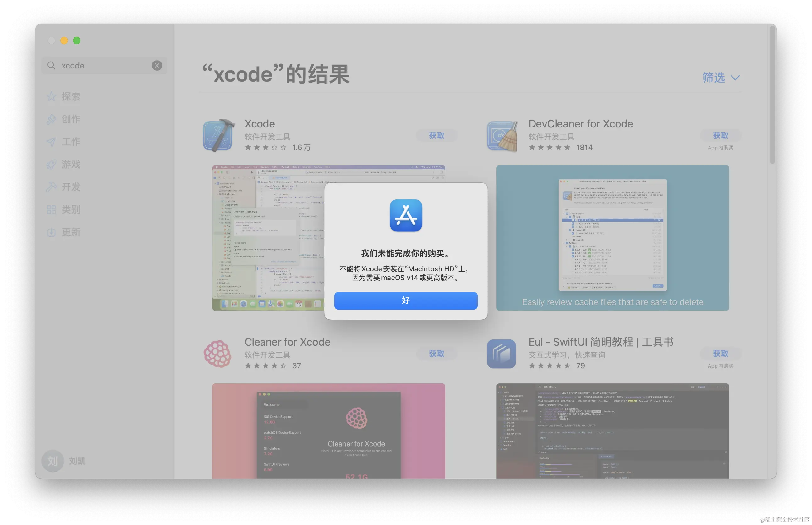This screenshot has height=525, width=812.
Task: Click the search magnifier icon
Action: (x=51, y=65)
